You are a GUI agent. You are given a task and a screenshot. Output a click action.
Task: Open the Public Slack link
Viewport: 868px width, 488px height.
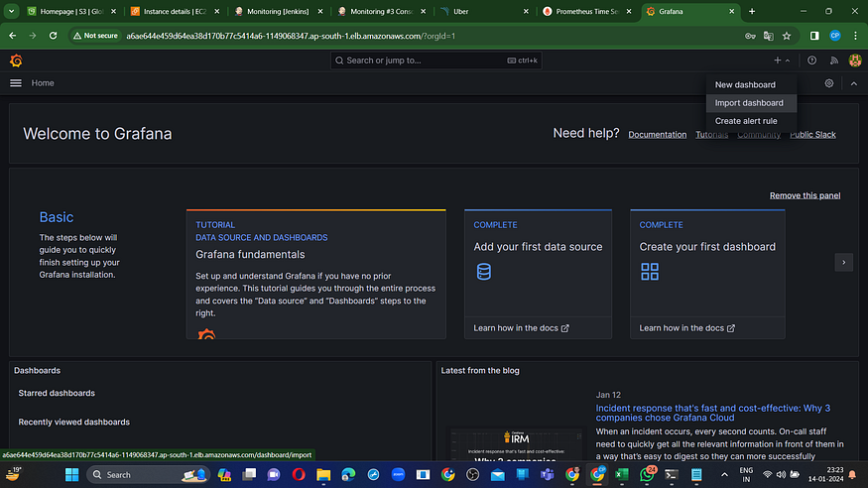pos(812,135)
